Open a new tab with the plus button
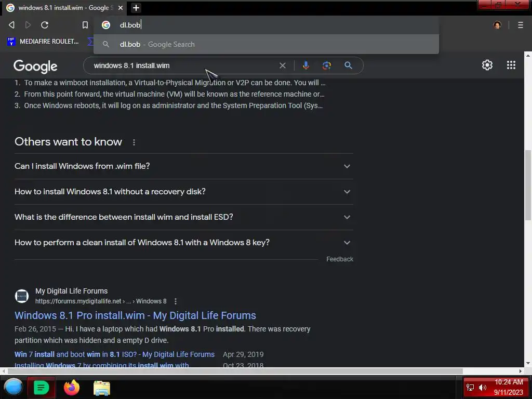The image size is (532, 399). (x=136, y=8)
